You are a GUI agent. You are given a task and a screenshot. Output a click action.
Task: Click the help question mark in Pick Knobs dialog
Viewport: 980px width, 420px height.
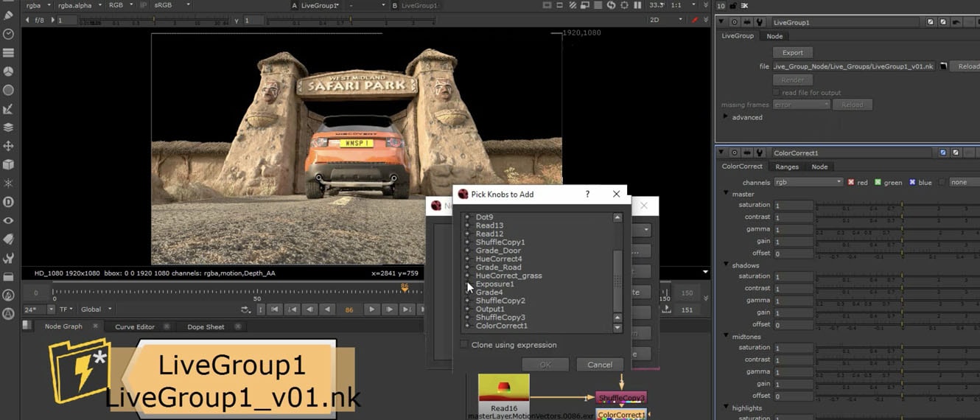pos(587,195)
